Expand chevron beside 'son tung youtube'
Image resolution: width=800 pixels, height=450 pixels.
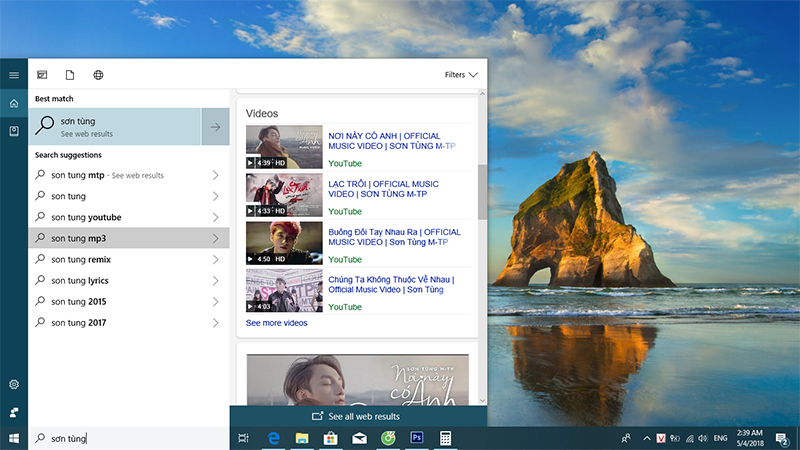pos(215,217)
